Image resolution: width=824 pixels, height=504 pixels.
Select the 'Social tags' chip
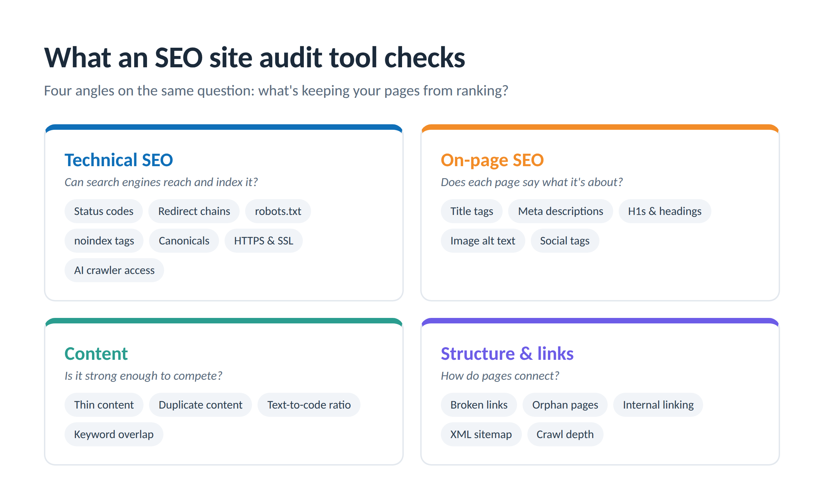coord(565,241)
